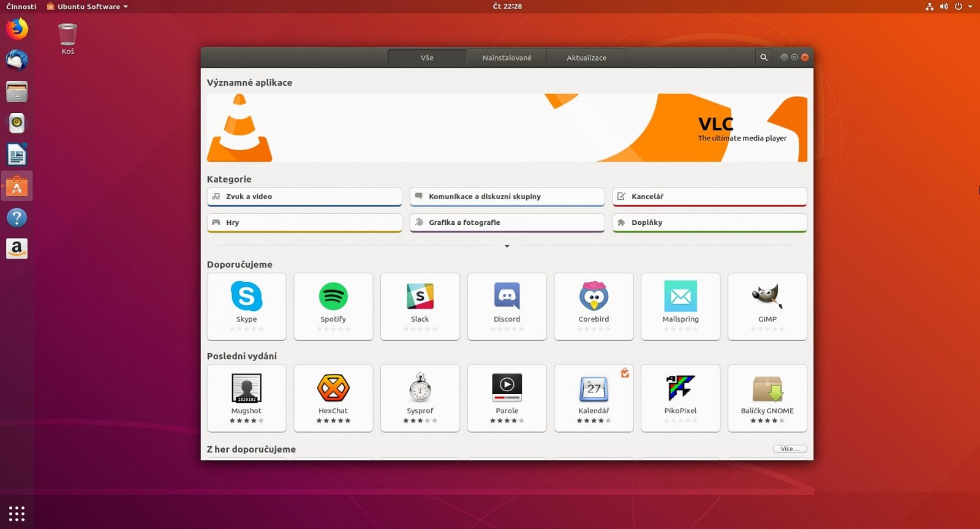This screenshot has width=980, height=529.
Task: Expand the categories list arrow
Action: coord(507,246)
